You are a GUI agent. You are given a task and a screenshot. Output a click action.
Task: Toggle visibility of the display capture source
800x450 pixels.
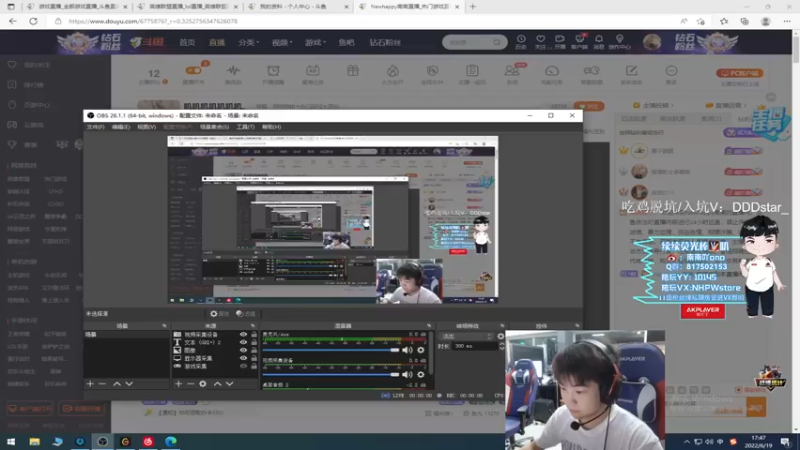pos(243,358)
